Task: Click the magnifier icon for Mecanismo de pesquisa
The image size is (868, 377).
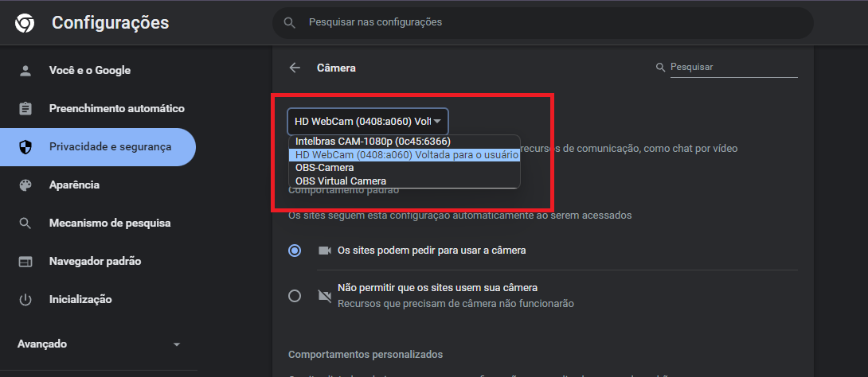Action: coord(25,223)
